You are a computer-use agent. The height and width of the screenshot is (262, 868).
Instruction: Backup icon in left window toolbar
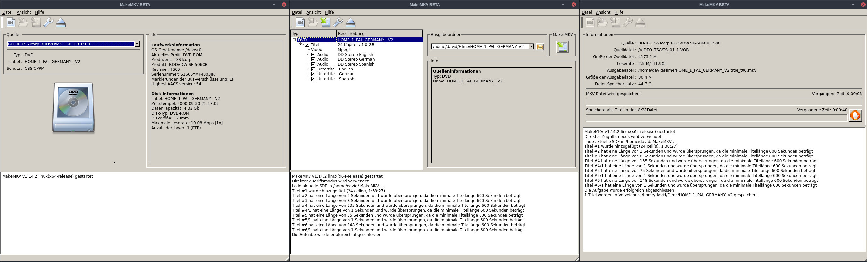coord(36,22)
